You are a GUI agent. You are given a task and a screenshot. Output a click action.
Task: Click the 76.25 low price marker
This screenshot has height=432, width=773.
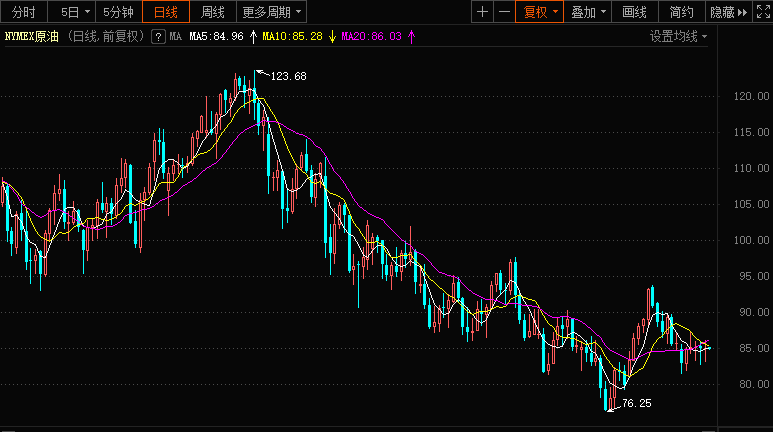pyautogui.click(x=636, y=403)
